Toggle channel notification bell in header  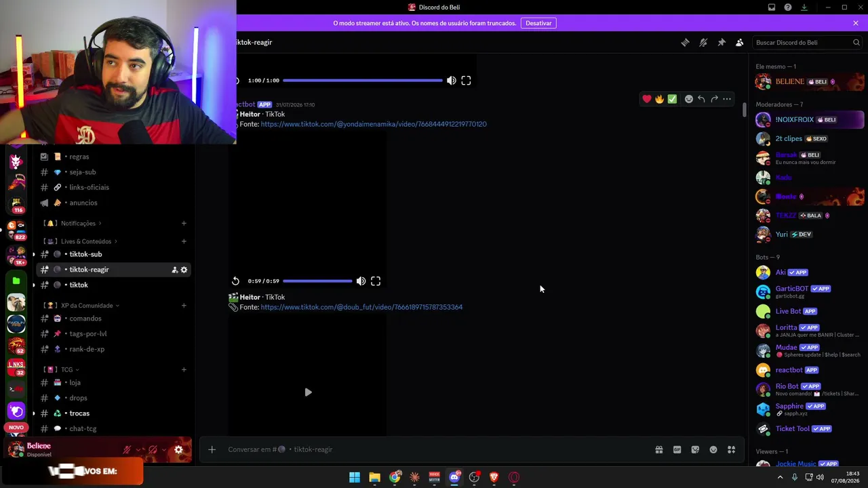pos(703,42)
